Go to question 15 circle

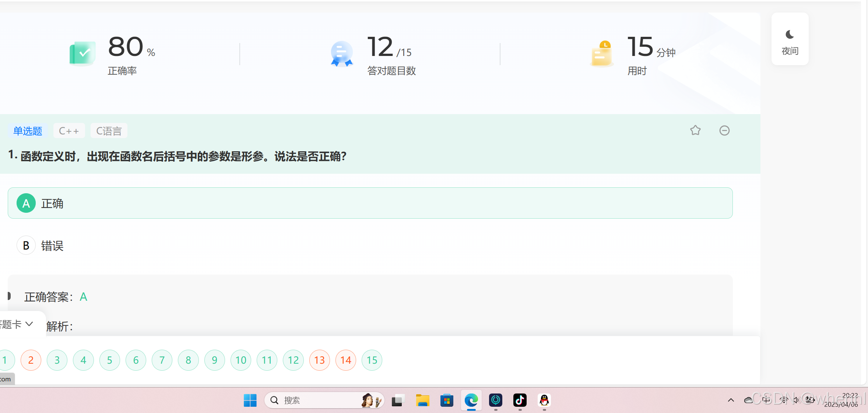coord(372,360)
